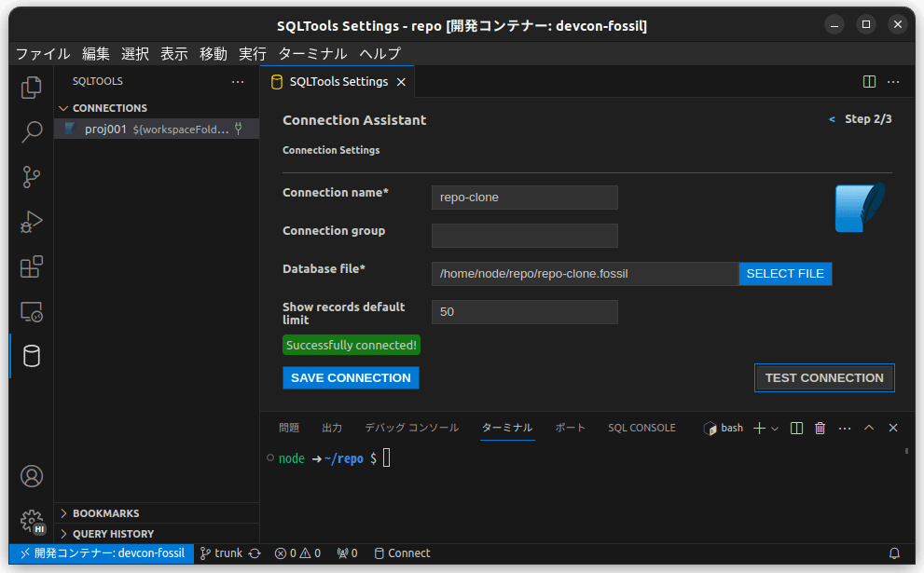Open the Explorer view in activity bar
The width and height of the screenshot is (924, 573).
[31, 88]
